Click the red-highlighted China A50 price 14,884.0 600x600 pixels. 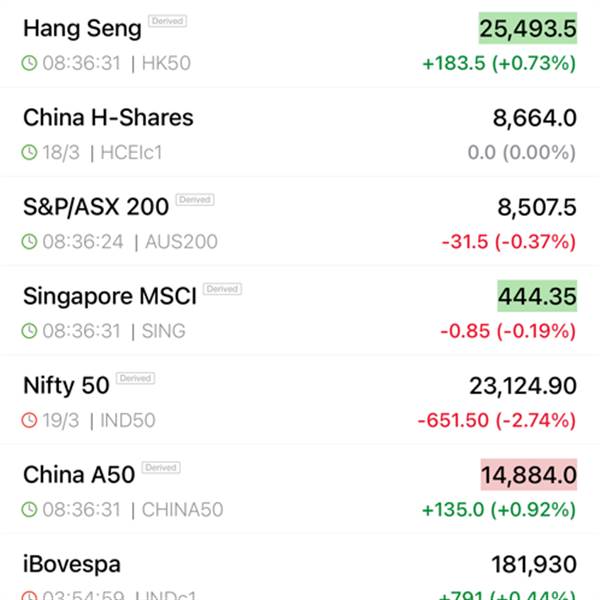click(x=528, y=475)
